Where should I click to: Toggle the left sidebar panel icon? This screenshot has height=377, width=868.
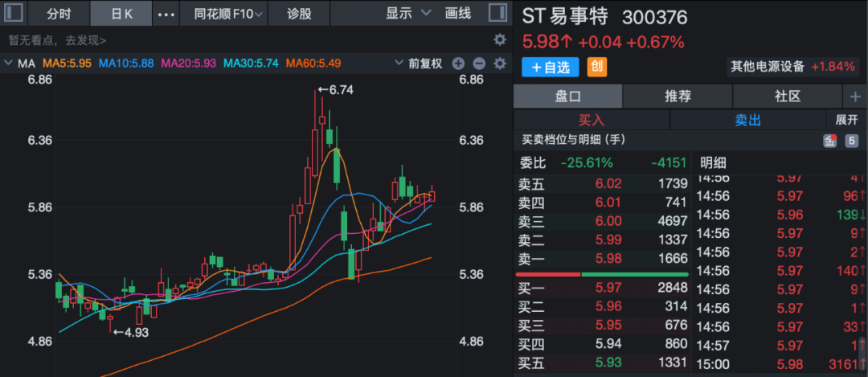click(14, 13)
